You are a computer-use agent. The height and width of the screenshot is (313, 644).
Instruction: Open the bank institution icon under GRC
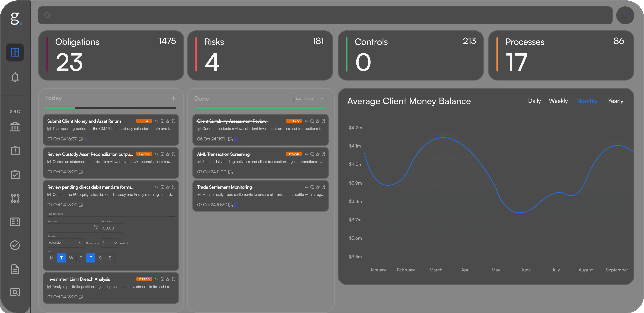pyautogui.click(x=15, y=127)
